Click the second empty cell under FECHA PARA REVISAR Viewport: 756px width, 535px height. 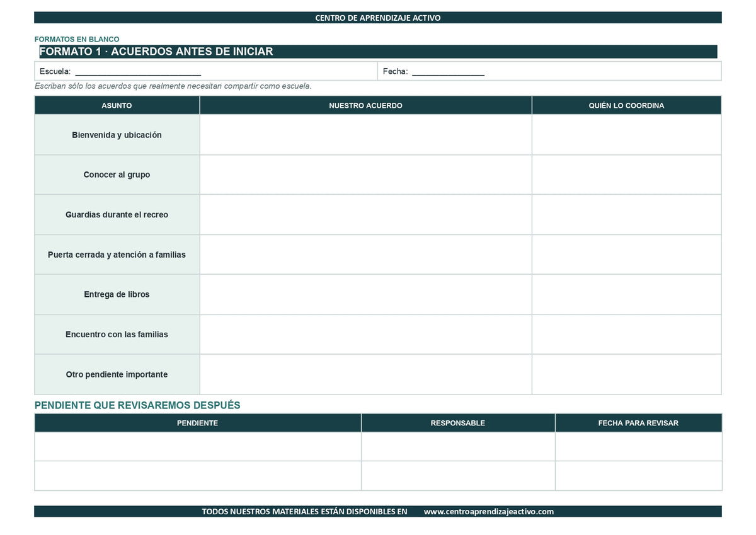(x=638, y=476)
